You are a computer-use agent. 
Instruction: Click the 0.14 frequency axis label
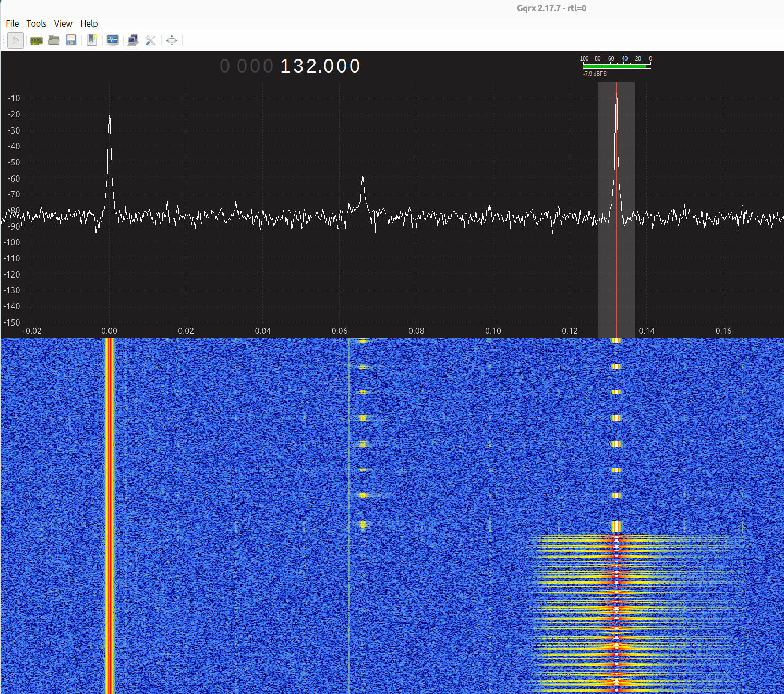click(647, 331)
